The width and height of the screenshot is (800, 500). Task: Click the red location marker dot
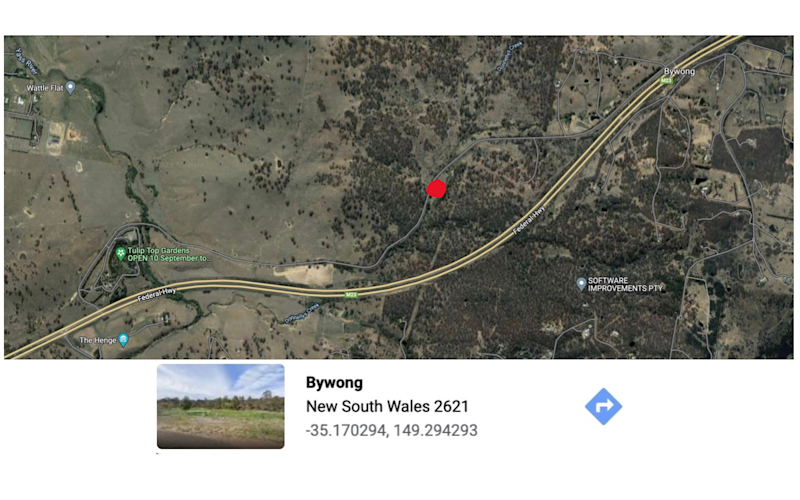(x=436, y=189)
